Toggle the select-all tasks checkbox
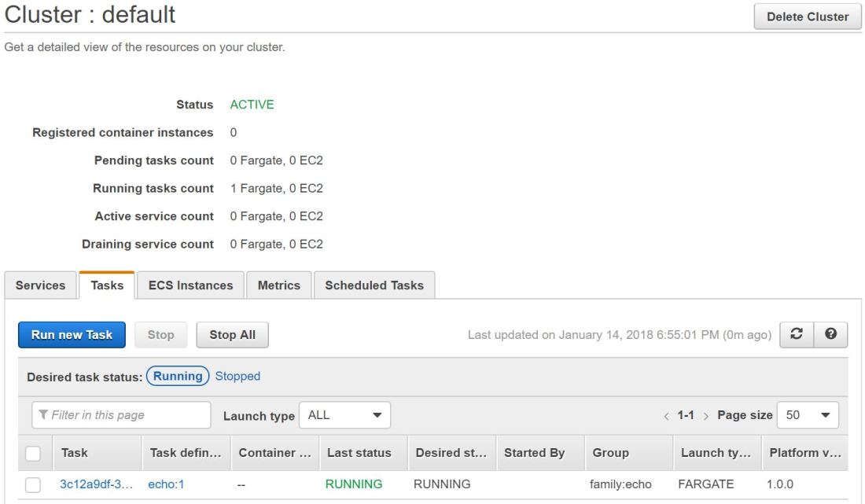 tap(33, 453)
